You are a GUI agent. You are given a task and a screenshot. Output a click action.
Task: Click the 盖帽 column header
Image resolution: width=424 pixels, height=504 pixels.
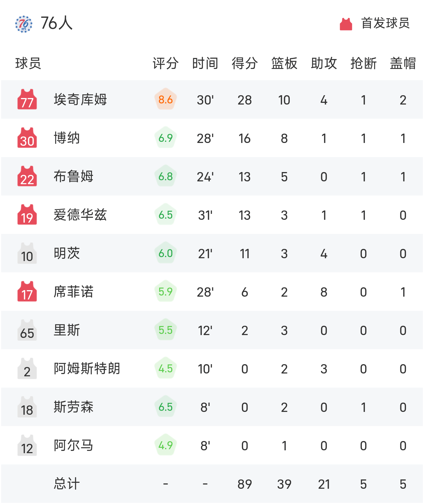pyautogui.click(x=403, y=63)
